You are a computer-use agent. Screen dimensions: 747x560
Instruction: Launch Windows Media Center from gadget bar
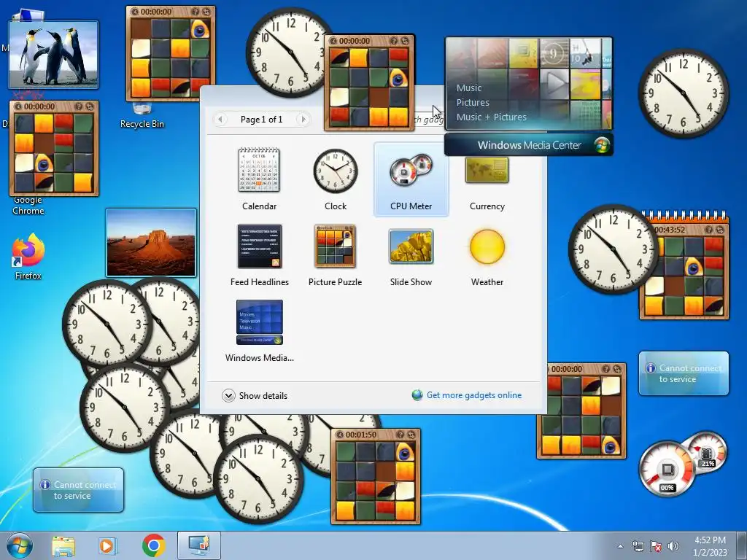point(529,145)
